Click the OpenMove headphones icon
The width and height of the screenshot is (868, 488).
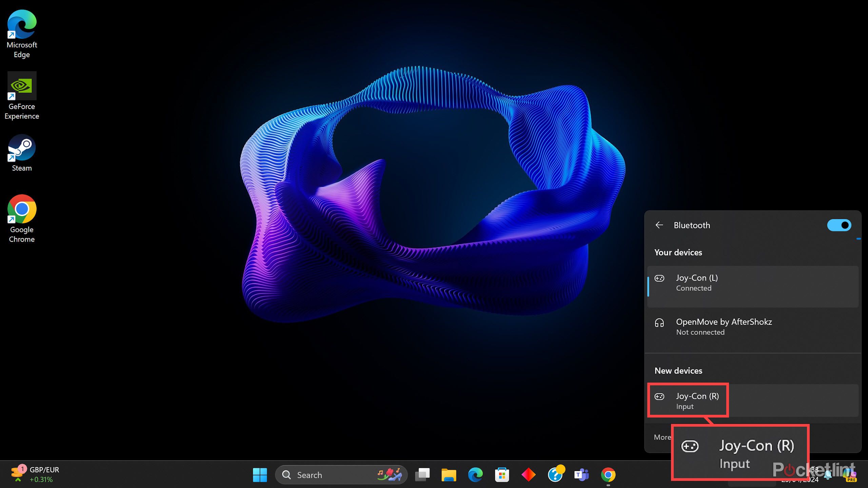tap(659, 323)
